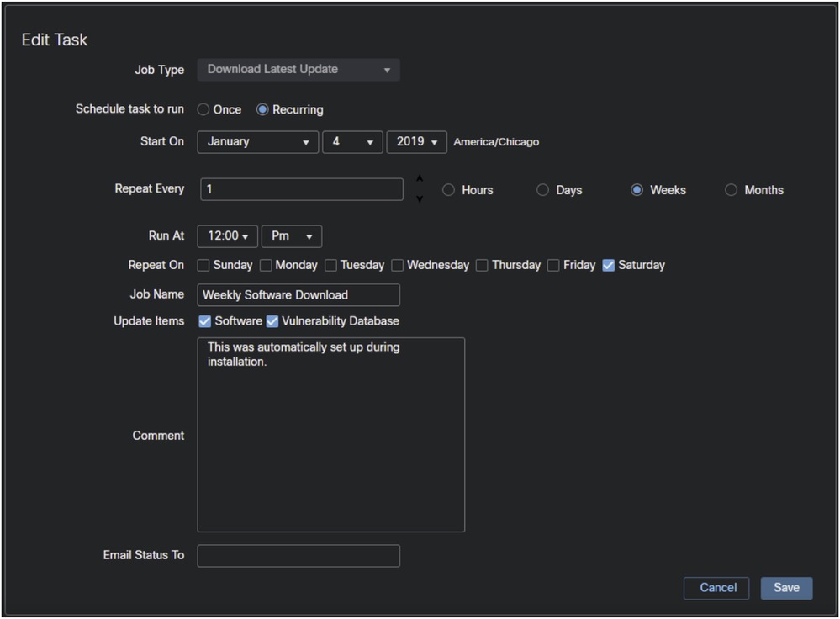Open the 12:00 time dropdown

(228, 236)
